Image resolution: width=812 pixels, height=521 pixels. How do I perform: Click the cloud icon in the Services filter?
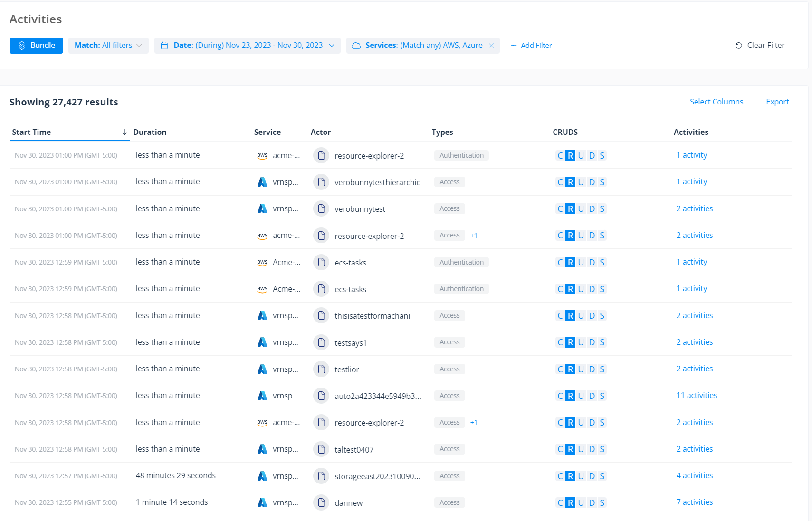tap(356, 45)
